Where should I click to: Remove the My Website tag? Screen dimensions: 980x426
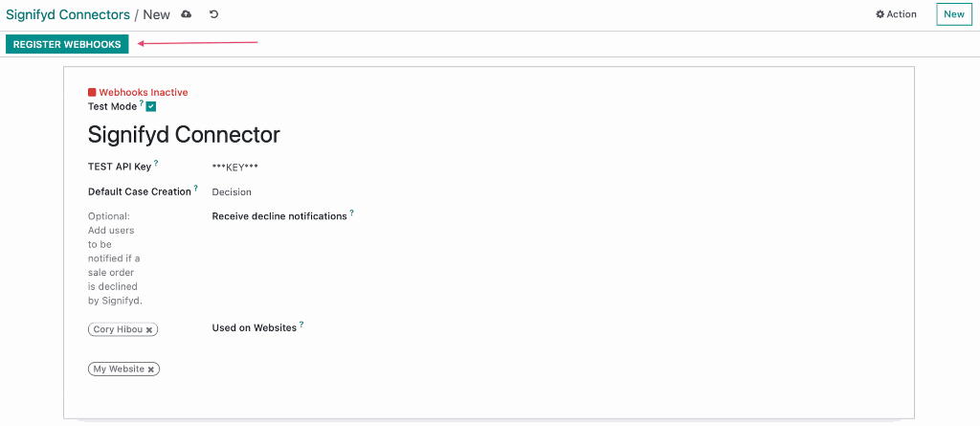coord(150,370)
